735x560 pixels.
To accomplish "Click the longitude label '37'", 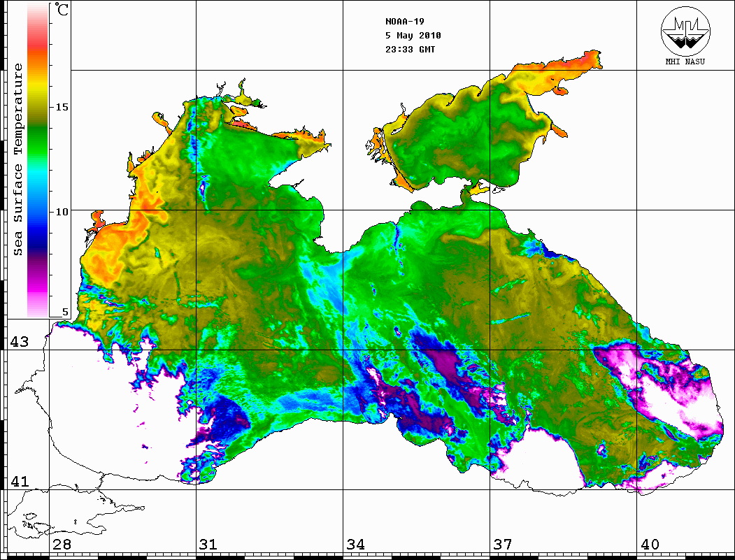I will click(x=503, y=545).
